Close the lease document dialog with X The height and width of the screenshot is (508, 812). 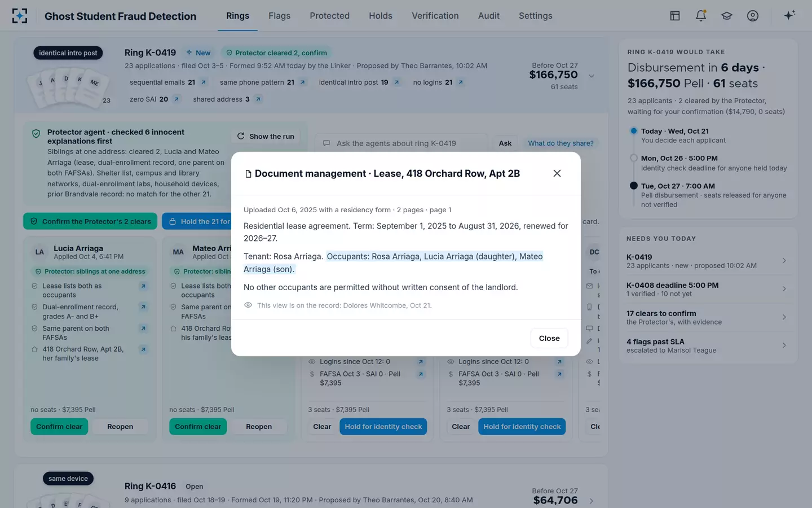pyautogui.click(x=557, y=173)
